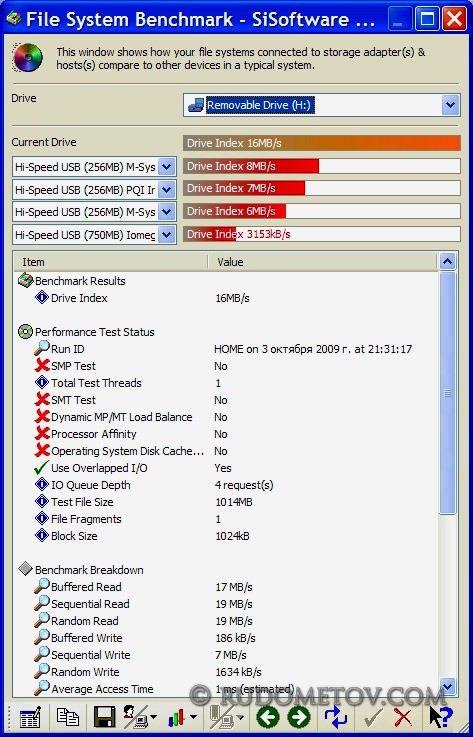Open the first Hi-Speed USB (256MB) M-Sys reference dropdown
Screen dimensions: 473x737
[x=167, y=166]
